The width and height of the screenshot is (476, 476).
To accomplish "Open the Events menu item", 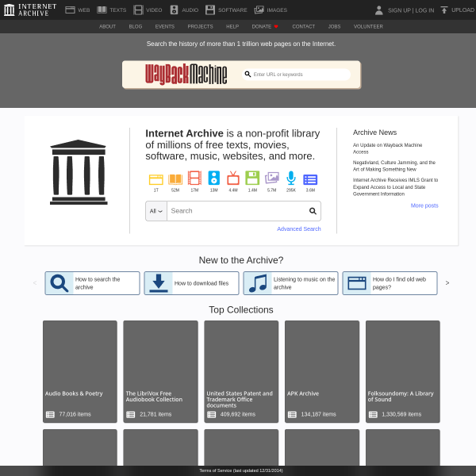I will click(165, 27).
